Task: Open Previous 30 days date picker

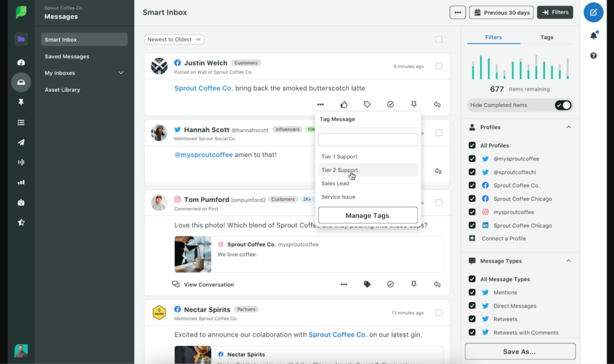Action: (x=501, y=13)
